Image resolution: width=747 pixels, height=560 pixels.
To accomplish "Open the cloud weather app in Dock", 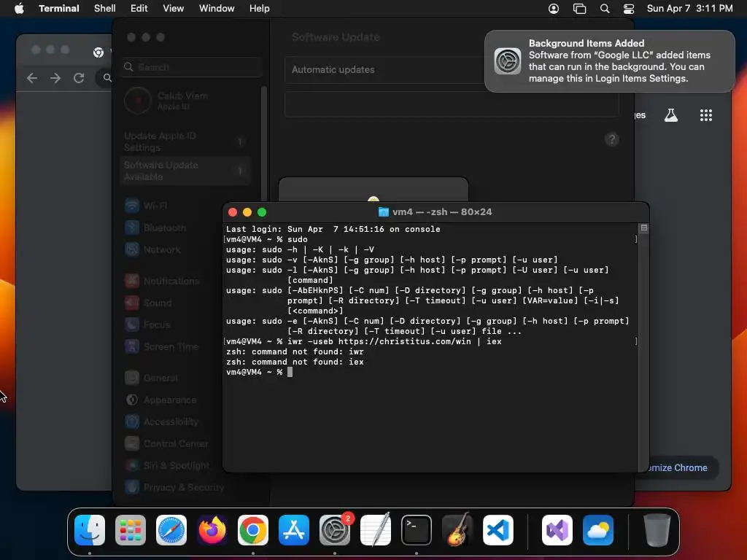I will pyautogui.click(x=598, y=530).
